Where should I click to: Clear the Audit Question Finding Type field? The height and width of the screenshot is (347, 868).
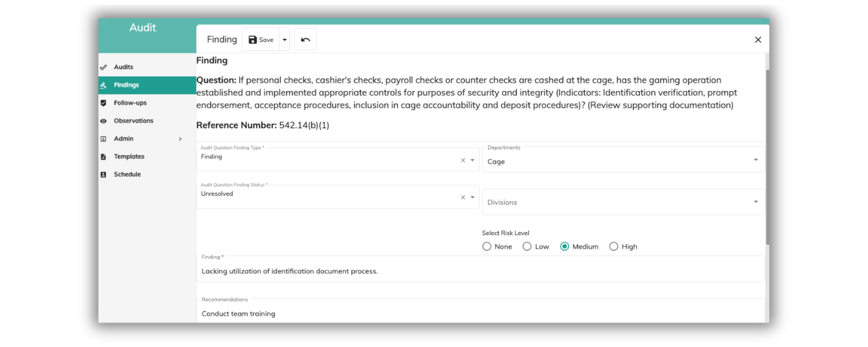pyautogui.click(x=463, y=160)
